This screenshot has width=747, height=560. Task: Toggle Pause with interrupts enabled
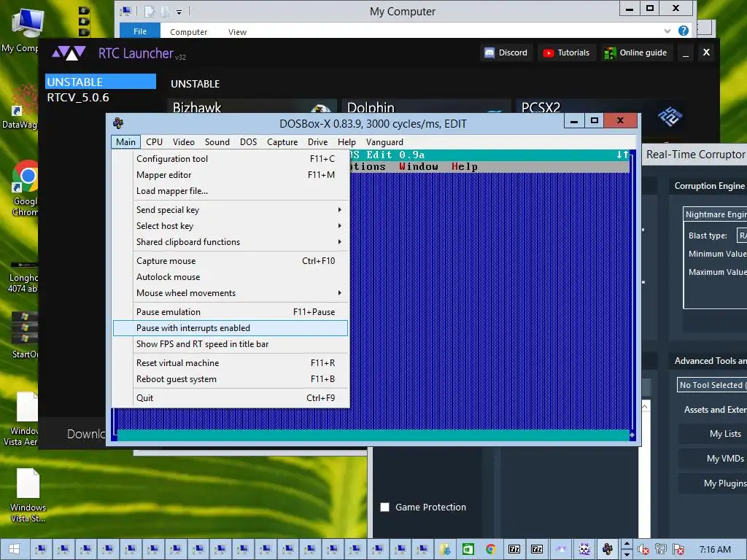click(x=231, y=328)
